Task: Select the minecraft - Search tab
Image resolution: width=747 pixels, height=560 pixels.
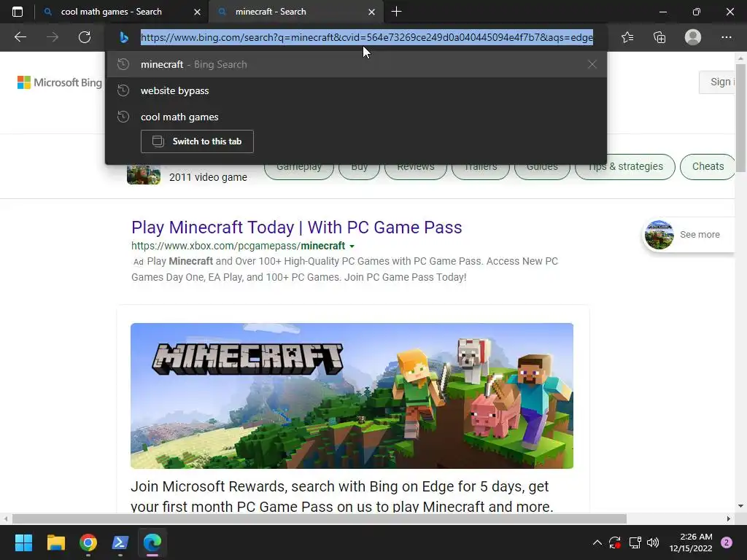Action: tap(295, 12)
